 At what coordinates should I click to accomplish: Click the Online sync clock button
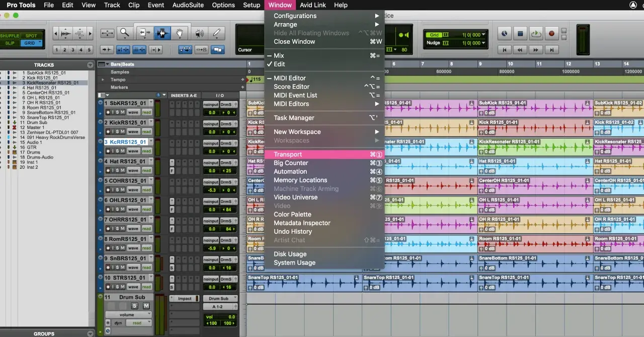tap(505, 34)
